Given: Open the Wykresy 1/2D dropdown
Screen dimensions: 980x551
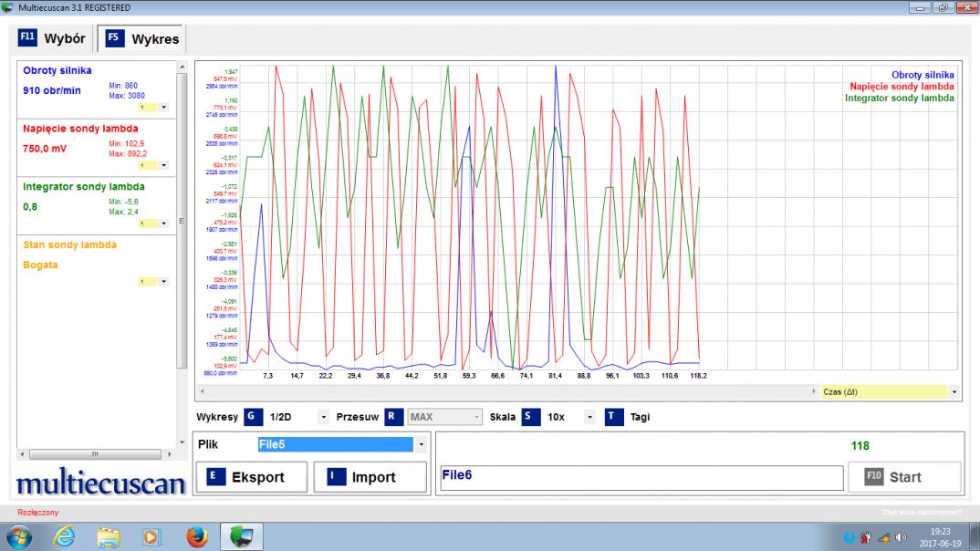Looking at the screenshot, I should (323, 418).
